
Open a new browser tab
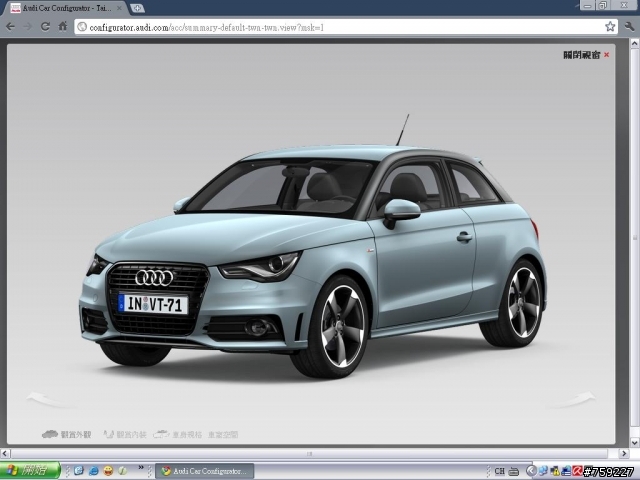click(x=138, y=8)
